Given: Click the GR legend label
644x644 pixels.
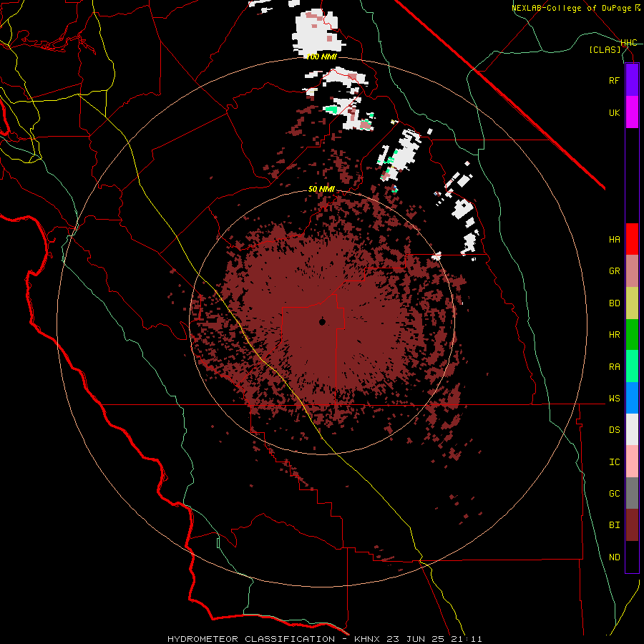Looking at the screenshot, I should coord(614,271).
